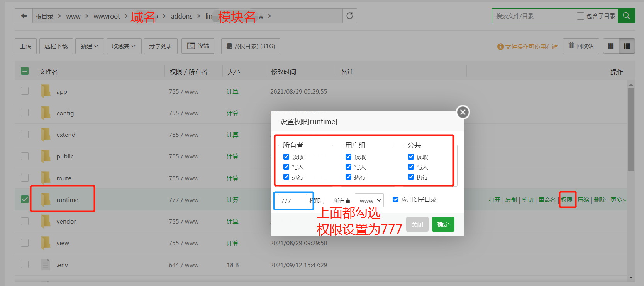This screenshot has height=286, width=644.
Task: Click Compress (压缩) link for runtime
Action: pyautogui.click(x=583, y=200)
